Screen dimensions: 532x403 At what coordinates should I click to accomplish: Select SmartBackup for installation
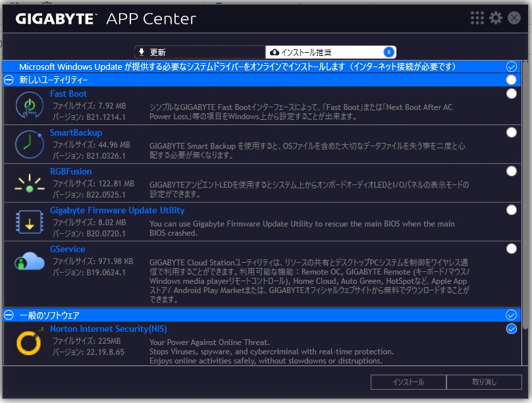[x=512, y=132]
